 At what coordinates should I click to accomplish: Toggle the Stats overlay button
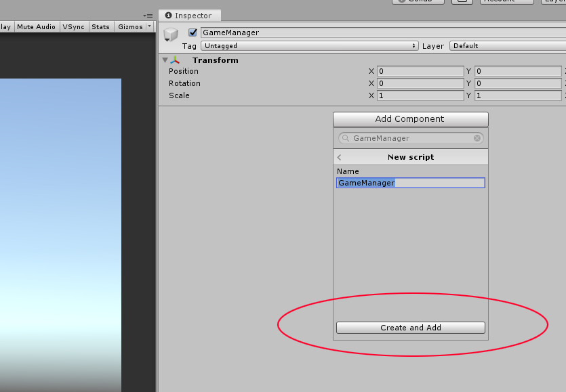(101, 26)
